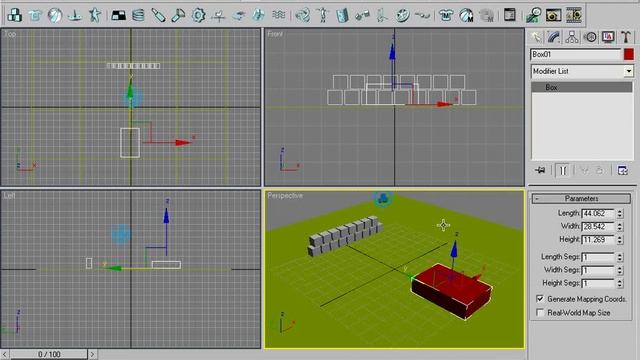640x360 pixels.
Task: Apply Cloth Modifier (shirt with M icon)
Action: 446,15
